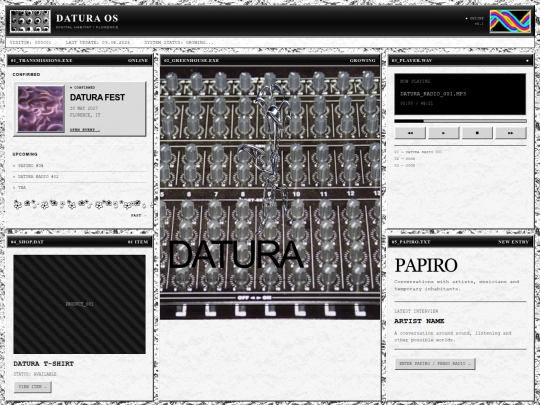Click the ENTER PAPIRO button
Viewport: 540px width, 405px height.
(x=435, y=364)
